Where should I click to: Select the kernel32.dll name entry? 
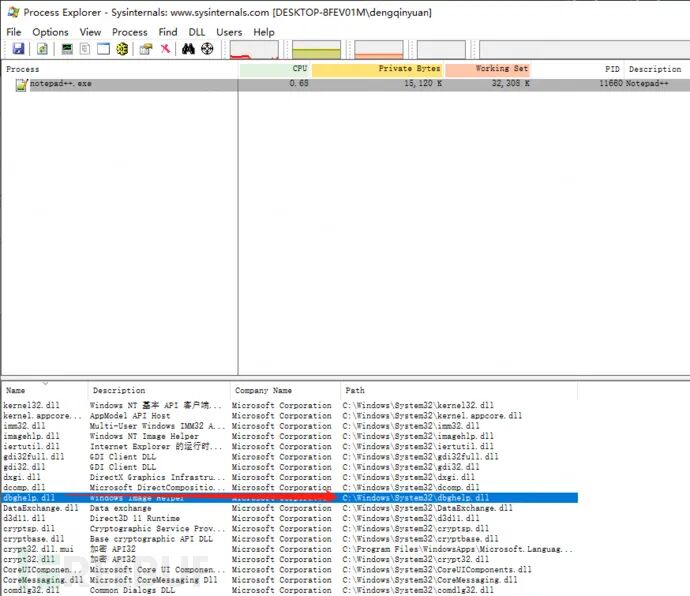point(31,405)
